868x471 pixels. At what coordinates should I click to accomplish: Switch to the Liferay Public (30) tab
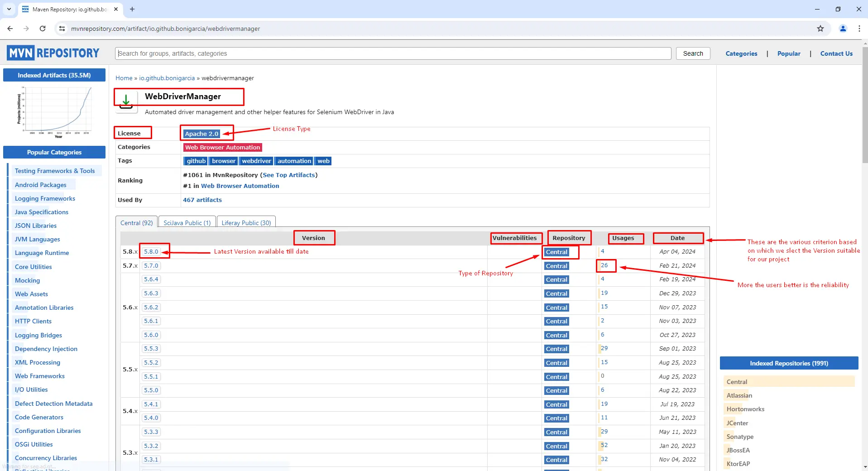click(246, 223)
